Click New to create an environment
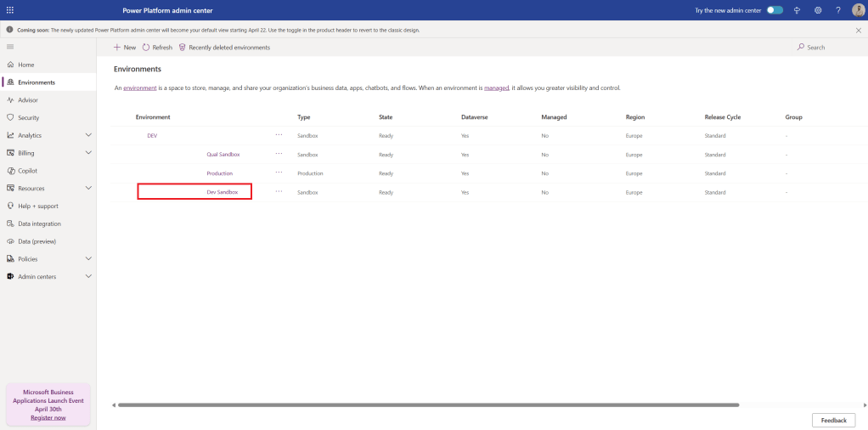868x430 pixels. tap(125, 48)
